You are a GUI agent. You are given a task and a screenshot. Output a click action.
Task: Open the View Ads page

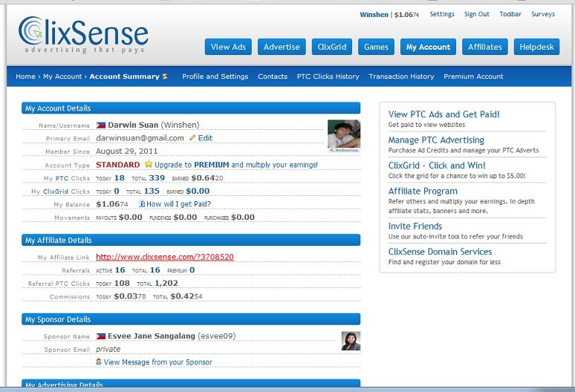(x=228, y=47)
